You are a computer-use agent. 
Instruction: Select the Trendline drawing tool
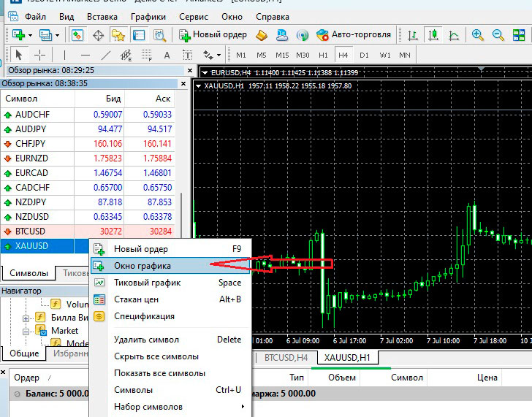[x=106, y=55]
